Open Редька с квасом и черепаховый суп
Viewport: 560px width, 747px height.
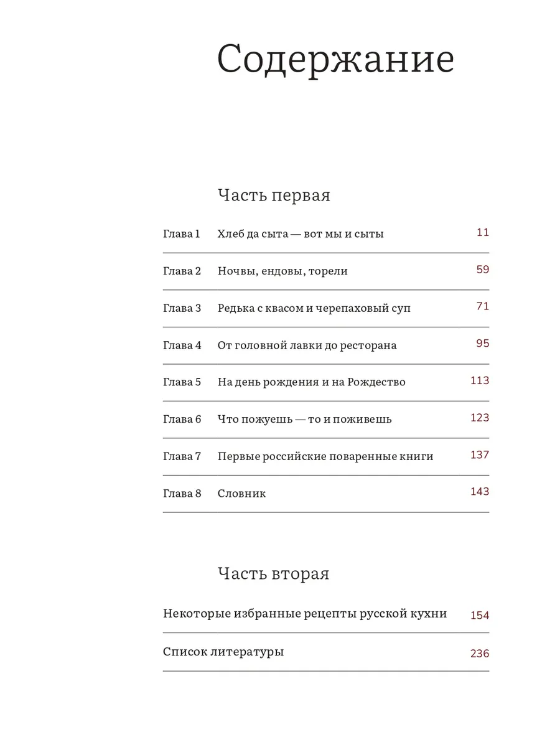click(x=314, y=308)
